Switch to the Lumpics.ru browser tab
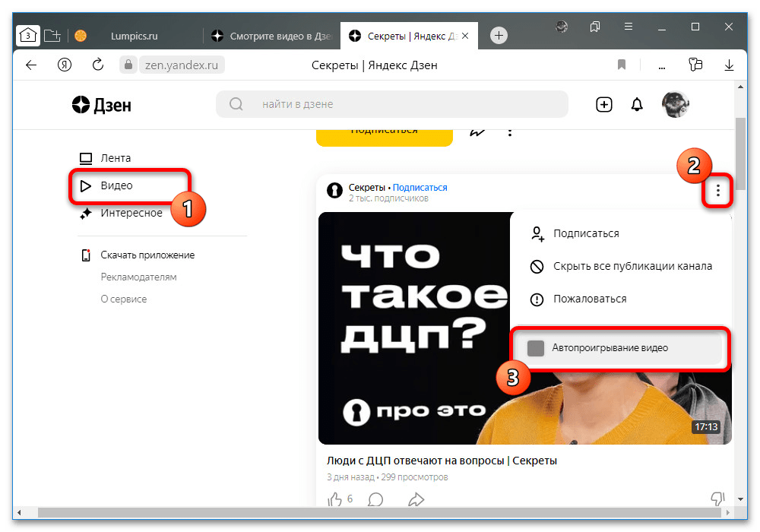Screen dimensions: 760x532 pyautogui.click(x=133, y=36)
